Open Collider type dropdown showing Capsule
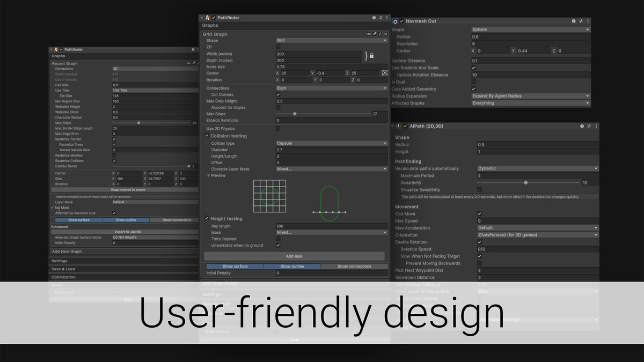Viewport: 644px width, 362px height. tap(331, 143)
